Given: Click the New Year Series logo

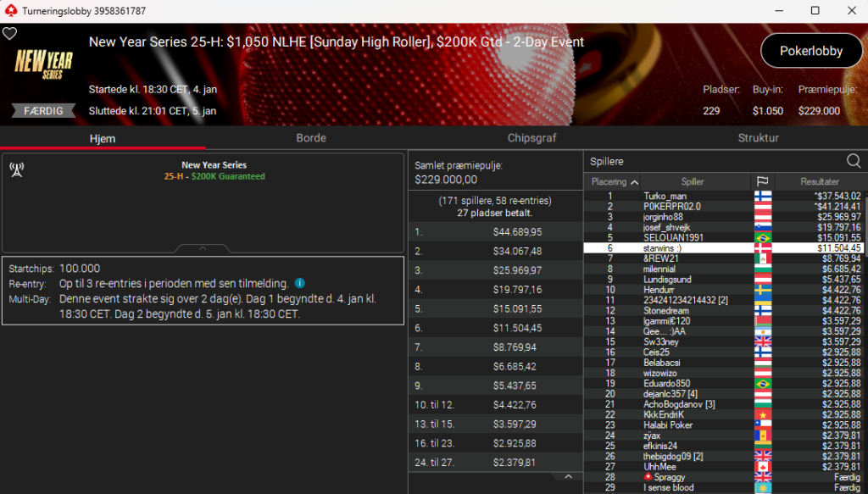Looking at the screenshot, I should (x=43, y=64).
